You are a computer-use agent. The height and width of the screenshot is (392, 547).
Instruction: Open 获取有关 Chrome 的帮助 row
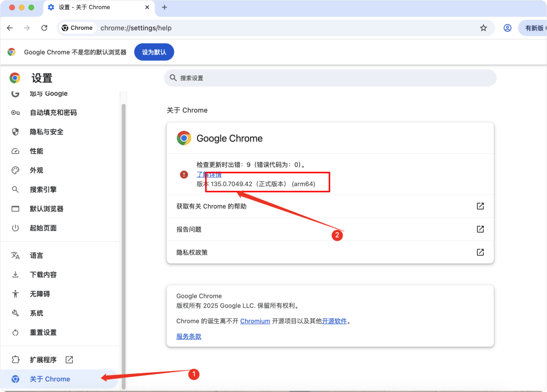click(330, 206)
